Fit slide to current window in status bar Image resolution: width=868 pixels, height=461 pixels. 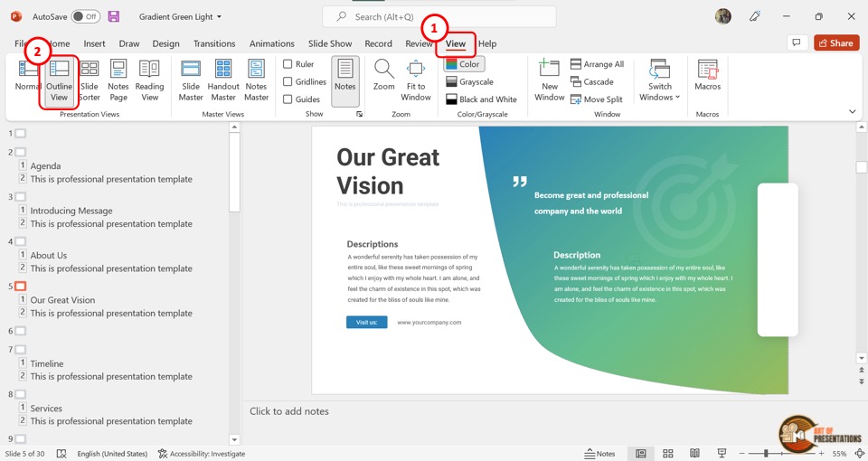point(860,453)
